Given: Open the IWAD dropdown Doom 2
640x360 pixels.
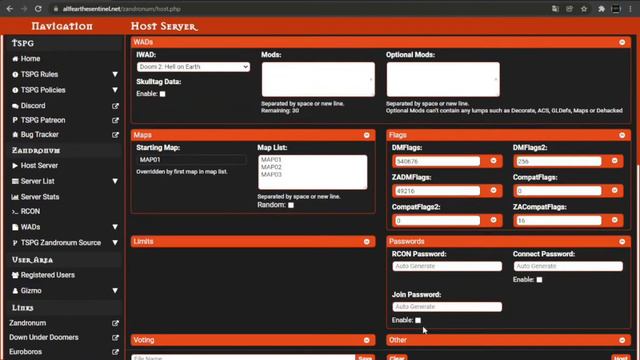Looking at the screenshot, I should (x=193, y=67).
